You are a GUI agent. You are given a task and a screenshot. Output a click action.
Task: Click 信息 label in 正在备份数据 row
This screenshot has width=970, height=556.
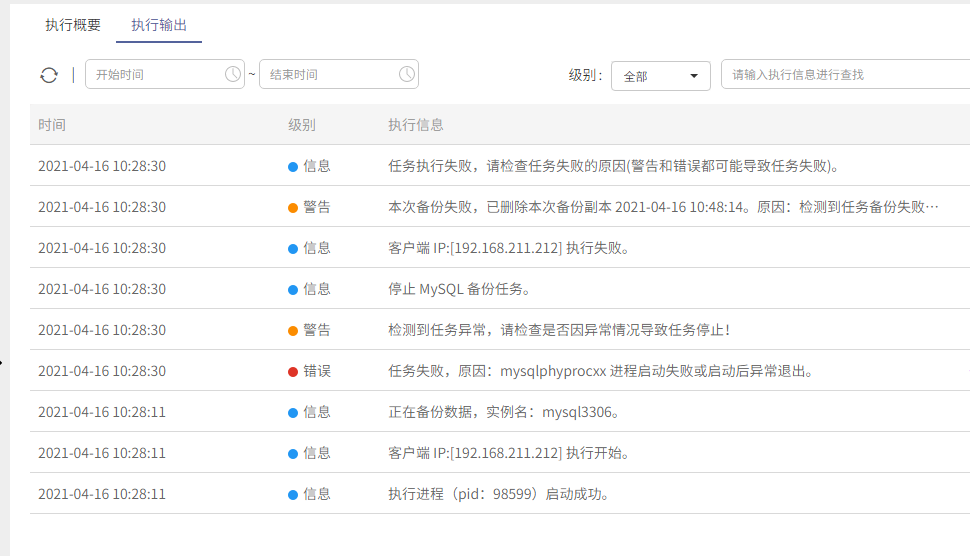pos(317,412)
